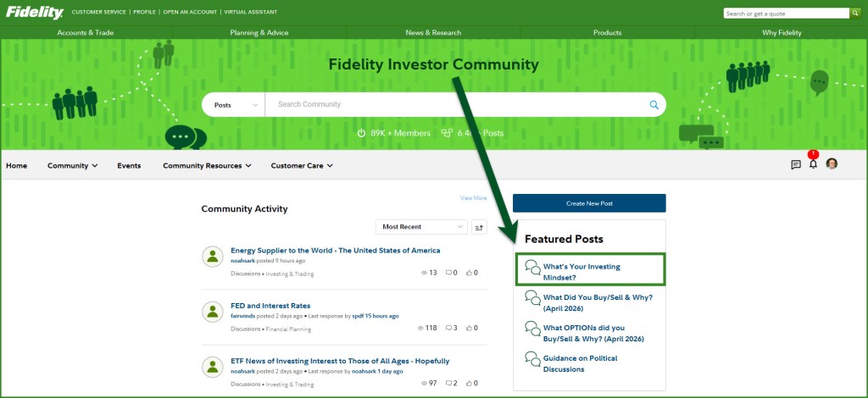Expand the Community nav menu
Viewport: 868px width, 398px height.
pyautogui.click(x=73, y=166)
